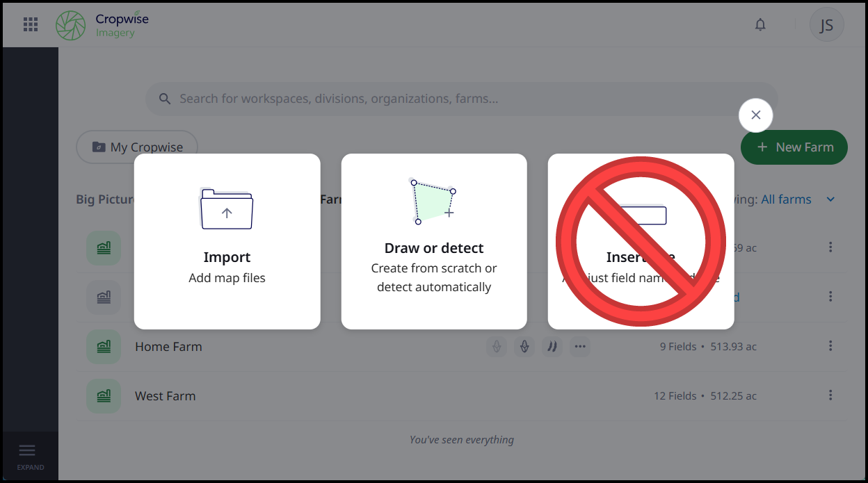Open the Home Farm more options ellipsis
Screen dimensions: 868x483
click(580, 346)
